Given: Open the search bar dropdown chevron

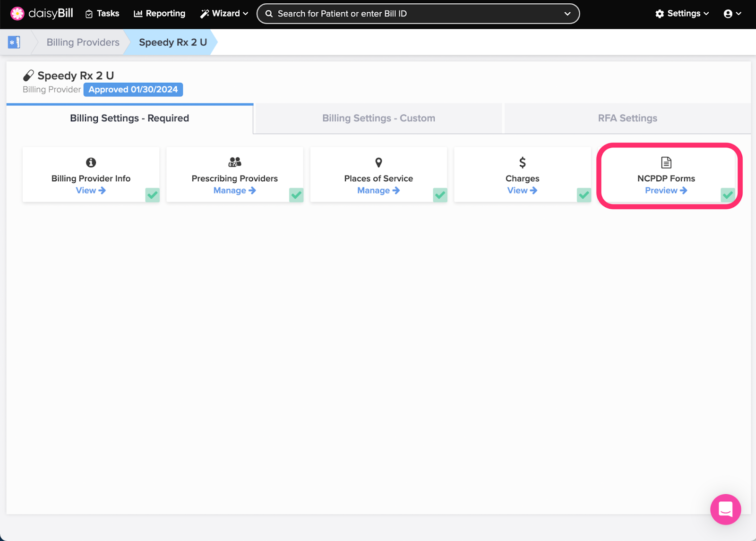Looking at the screenshot, I should pyautogui.click(x=567, y=14).
